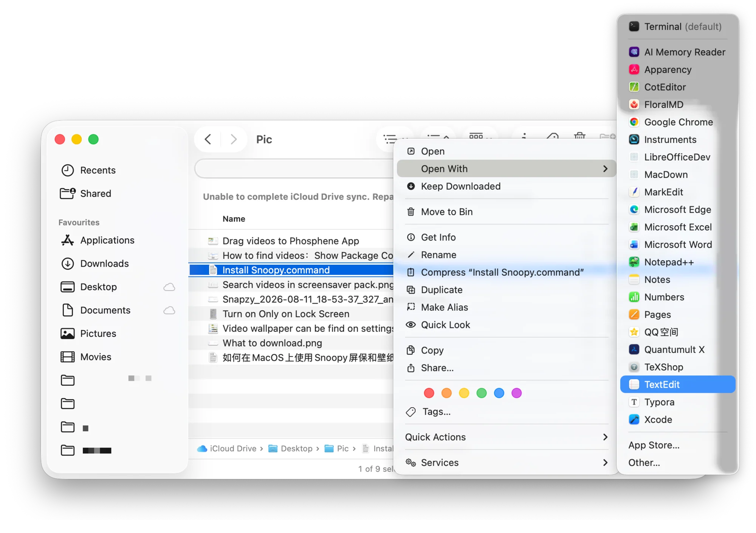Open with Pages
This screenshot has width=756, height=533.
click(x=677, y=314)
